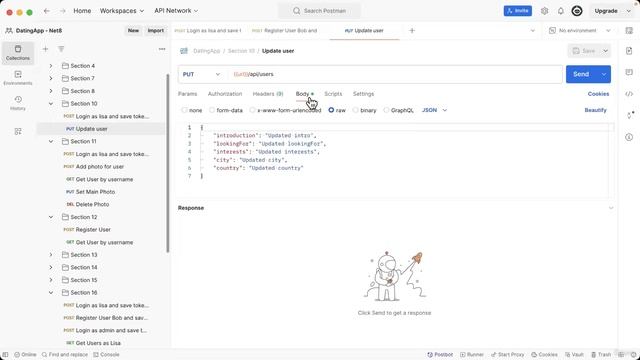Open the request Info icon in right sidebar

click(629, 137)
